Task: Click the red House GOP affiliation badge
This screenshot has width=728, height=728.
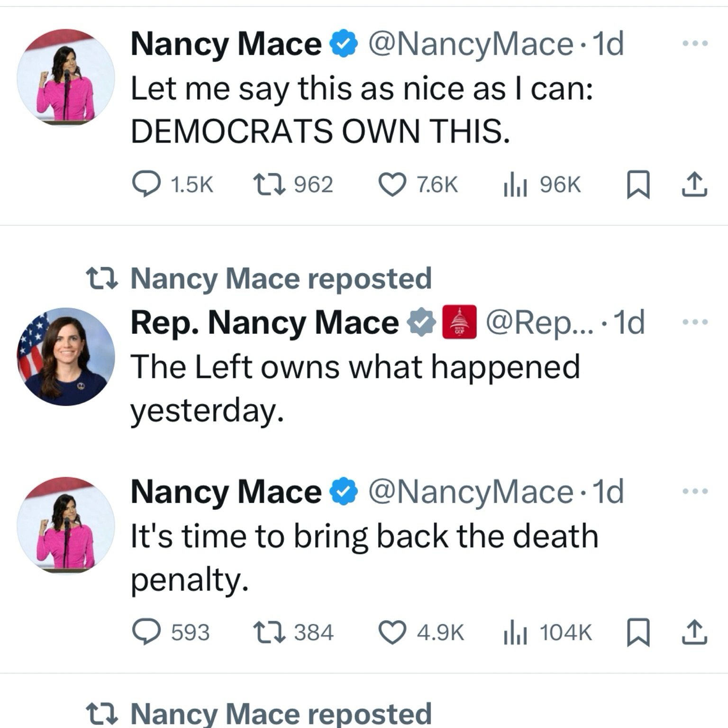Action: pyautogui.click(x=459, y=322)
